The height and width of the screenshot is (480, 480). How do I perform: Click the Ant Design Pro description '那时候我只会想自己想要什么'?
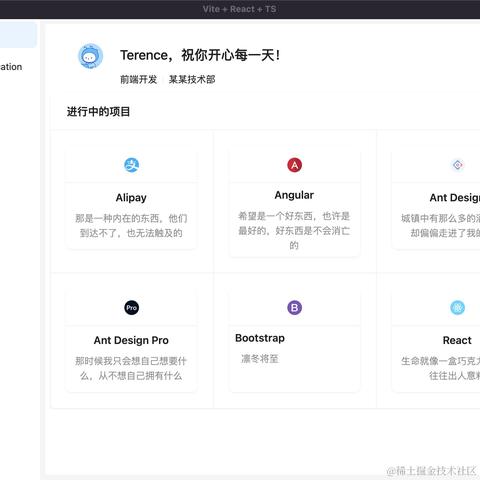(x=131, y=368)
